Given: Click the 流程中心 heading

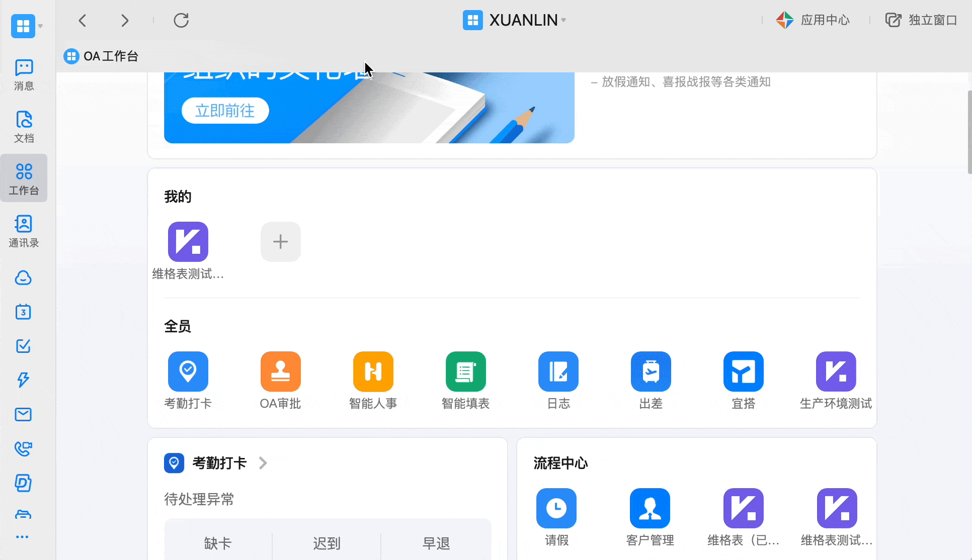Looking at the screenshot, I should (x=560, y=463).
